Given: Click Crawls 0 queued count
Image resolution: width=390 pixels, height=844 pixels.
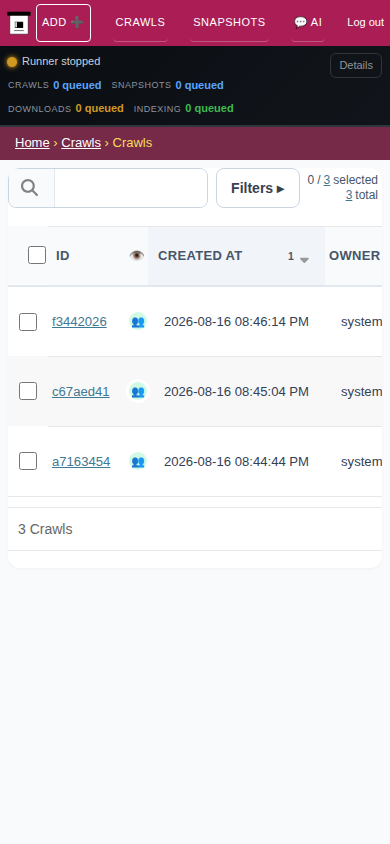Looking at the screenshot, I should pos(77,85).
